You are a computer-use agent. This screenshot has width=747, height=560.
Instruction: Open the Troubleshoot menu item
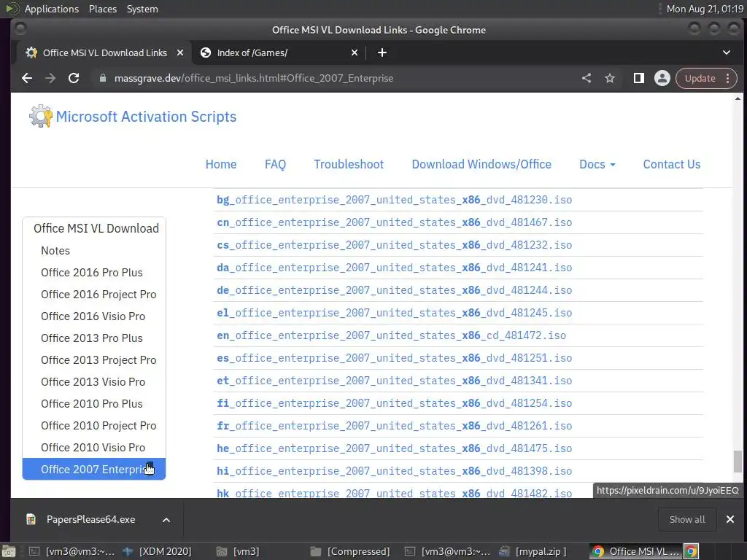tap(349, 164)
